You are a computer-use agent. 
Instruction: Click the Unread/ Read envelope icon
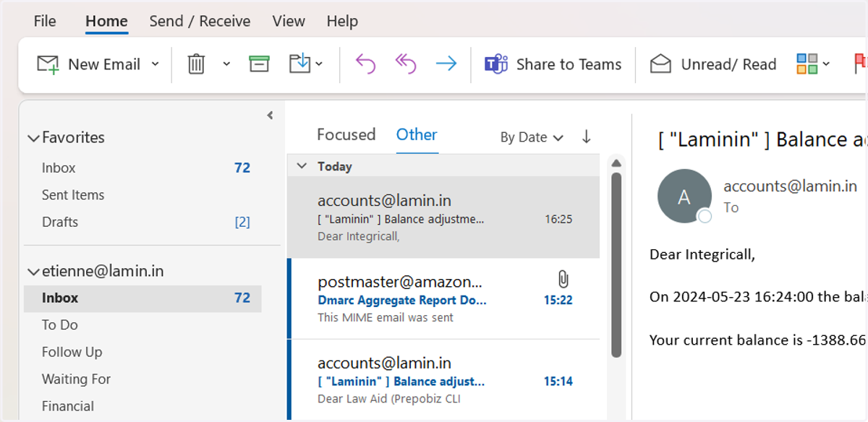pos(660,64)
